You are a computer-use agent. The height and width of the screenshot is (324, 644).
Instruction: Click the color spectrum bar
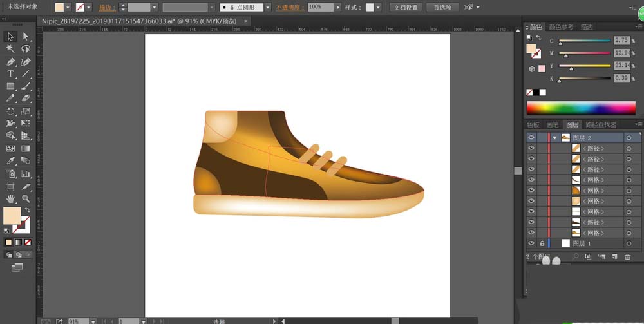tap(581, 108)
